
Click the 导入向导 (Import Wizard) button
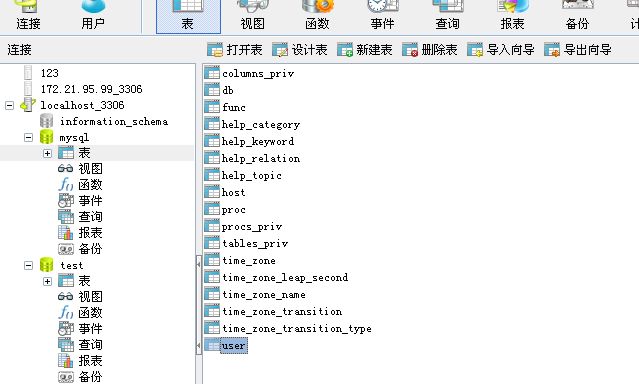point(501,50)
